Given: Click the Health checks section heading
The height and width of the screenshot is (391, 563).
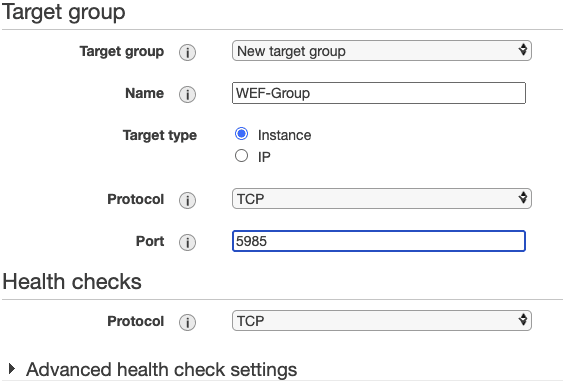Looking at the screenshot, I should [x=72, y=281].
